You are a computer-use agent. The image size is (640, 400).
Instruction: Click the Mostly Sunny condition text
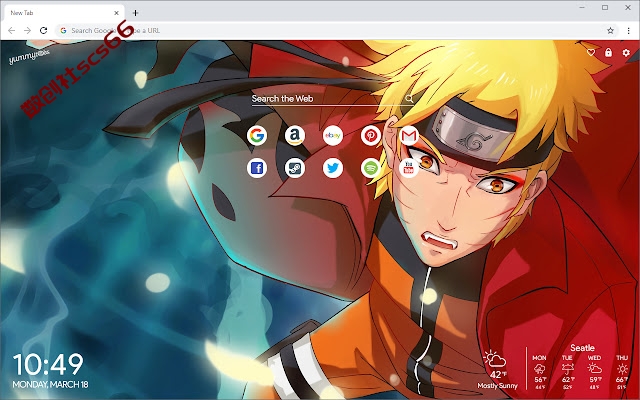497,385
